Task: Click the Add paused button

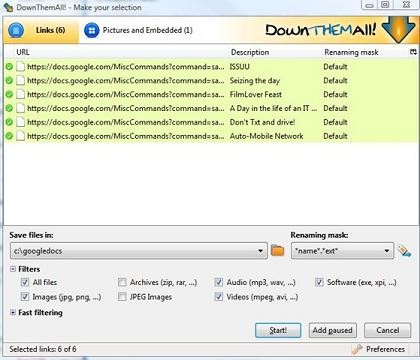Action: coord(332,330)
